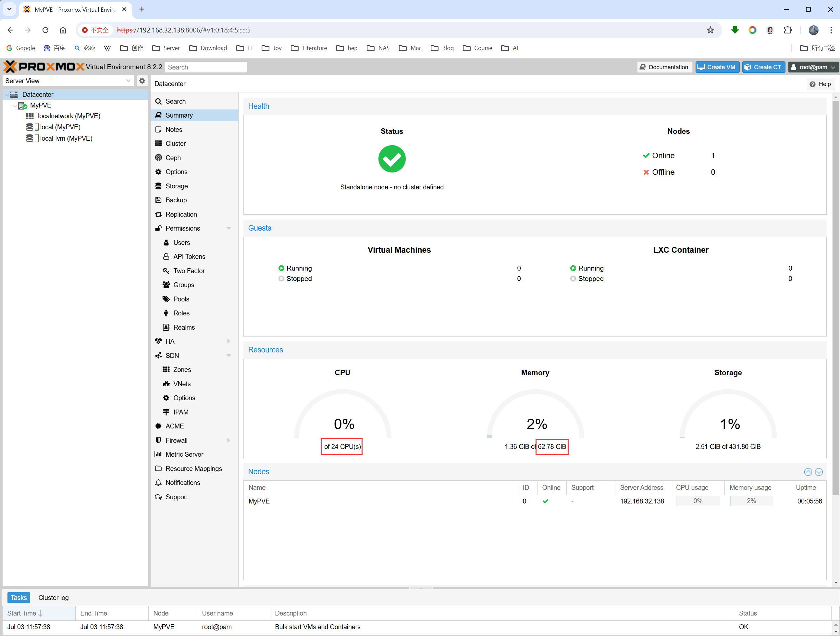Click the CPU usage gauge
This screenshot has width=840, height=636.
tap(342, 414)
